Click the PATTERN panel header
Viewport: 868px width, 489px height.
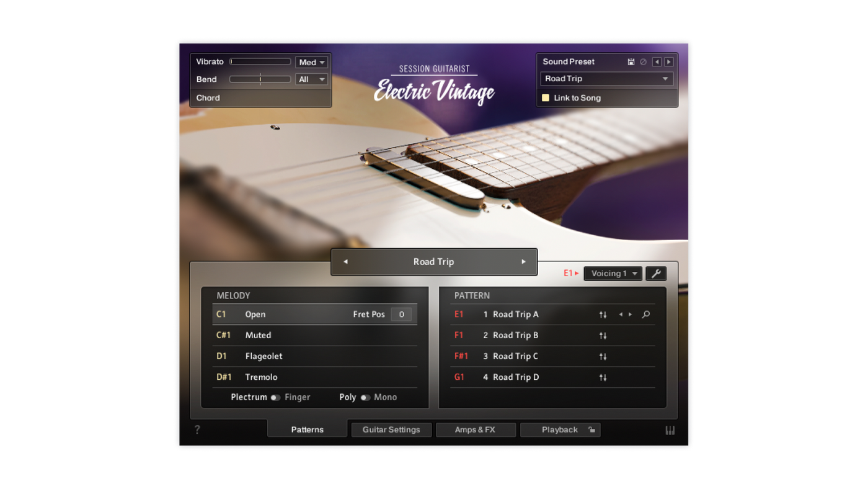tap(472, 296)
